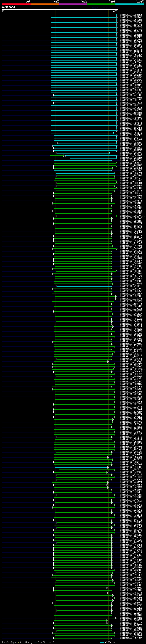Viewport: 146px width, 644px height.
Task: Click the white AV520864 query length bar
Action: (60, 10)
